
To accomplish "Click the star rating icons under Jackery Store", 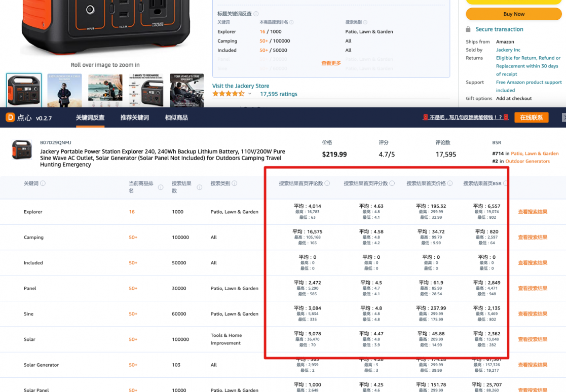I will click(x=229, y=94).
